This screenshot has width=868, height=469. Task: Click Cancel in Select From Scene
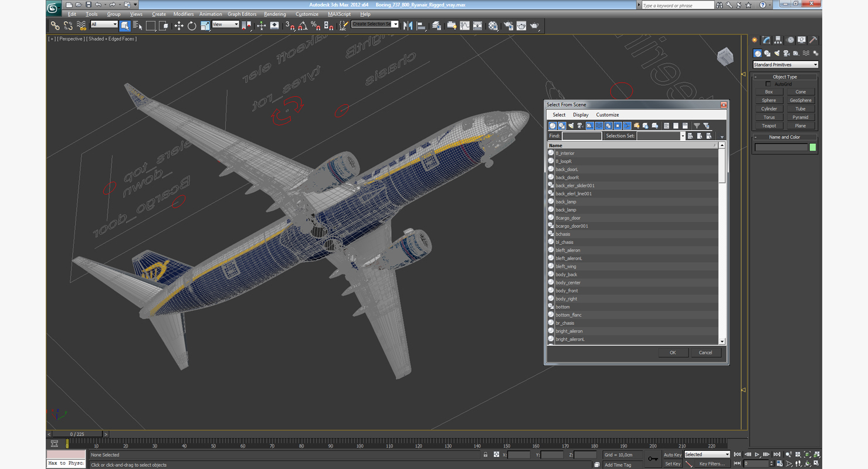click(x=706, y=352)
